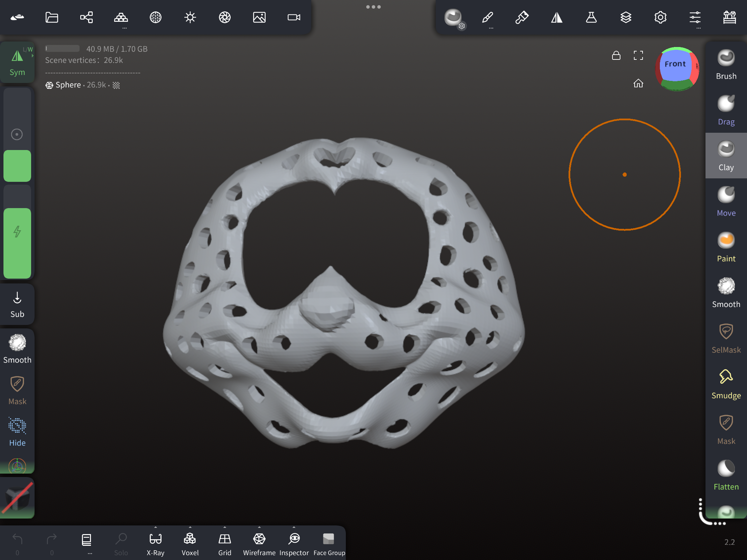Toggle symmetry with the Sym button
Image resolution: width=747 pixels, height=560 pixels.
coord(17,62)
